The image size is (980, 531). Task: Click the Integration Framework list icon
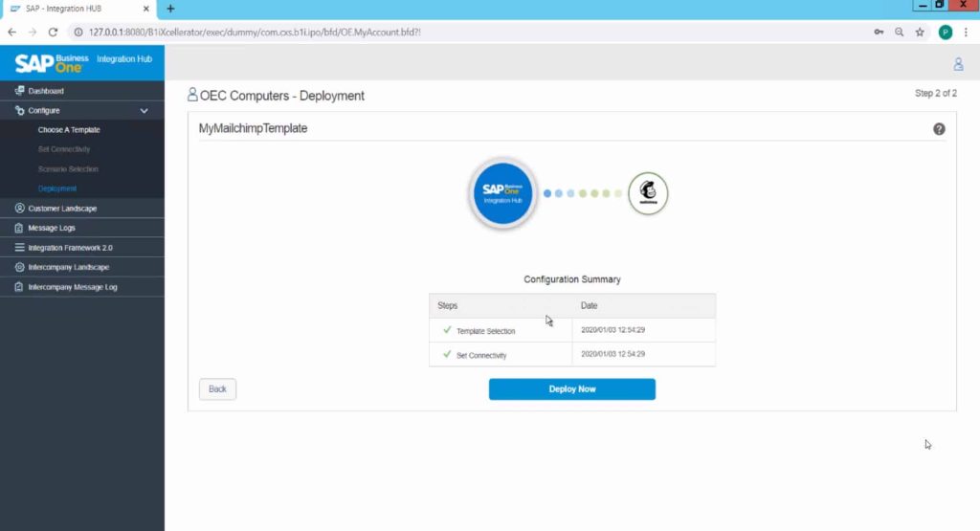tap(19, 248)
